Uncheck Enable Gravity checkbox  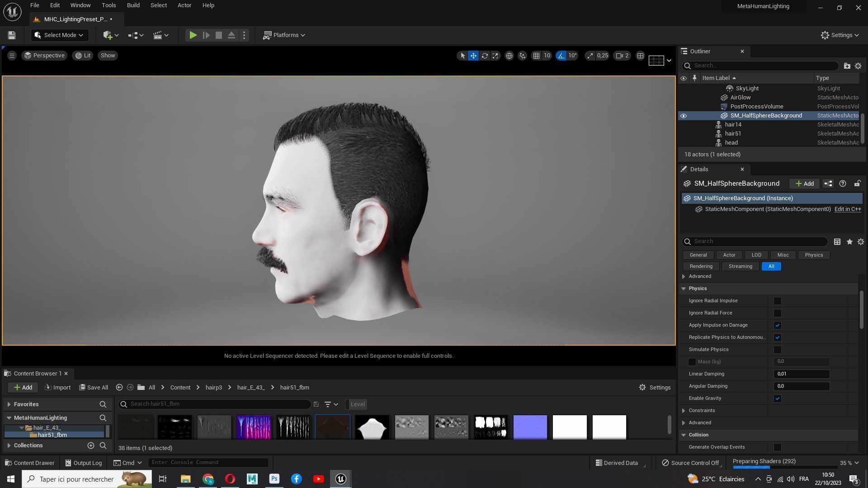[x=777, y=399]
